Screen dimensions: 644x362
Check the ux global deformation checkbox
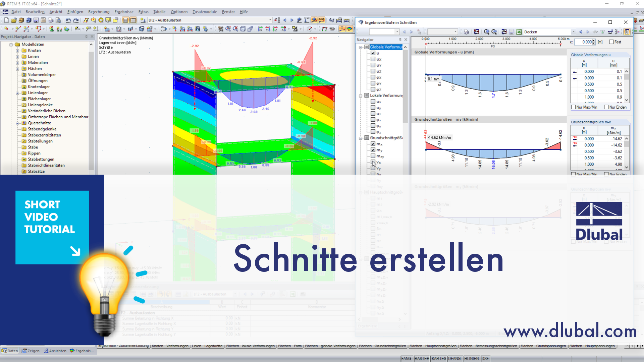click(373, 59)
